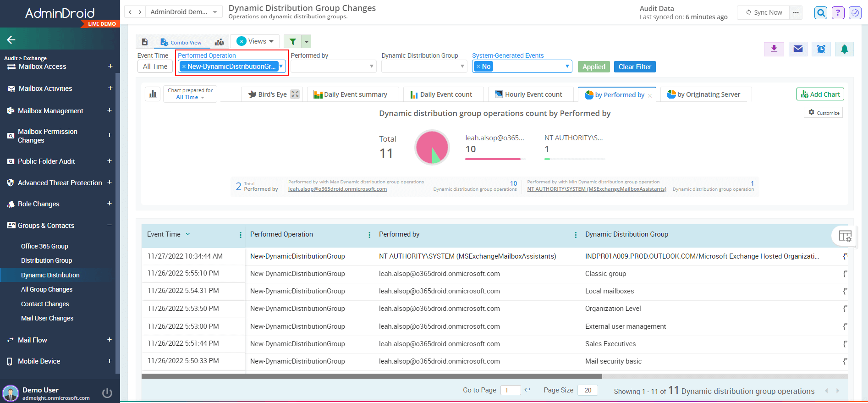Open the Performed by filter dropdown

click(333, 67)
